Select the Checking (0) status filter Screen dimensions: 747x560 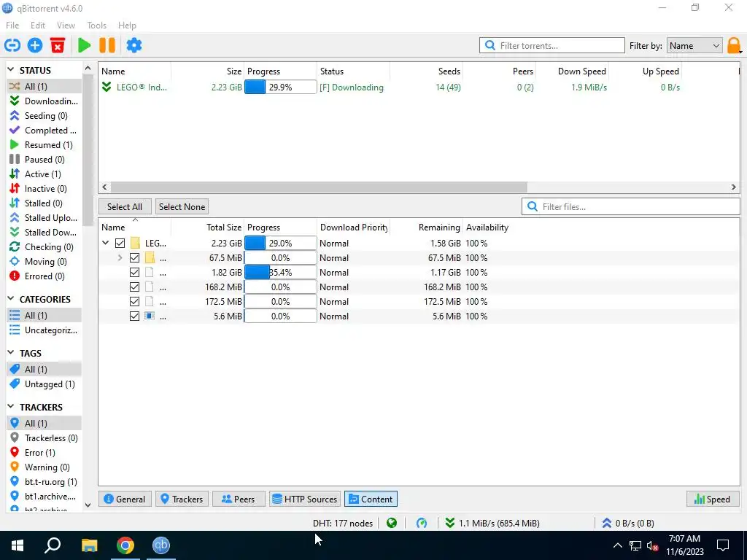pyautogui.click(x=44, y=247)
